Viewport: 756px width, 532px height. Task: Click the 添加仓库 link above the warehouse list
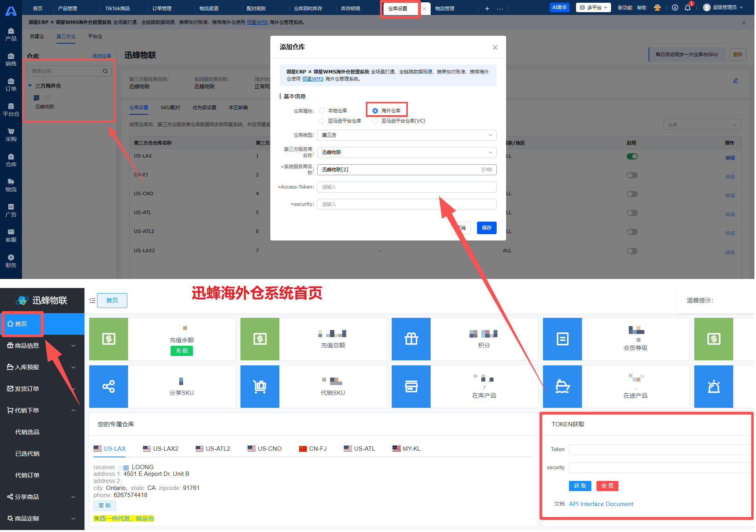coord(102,56)
